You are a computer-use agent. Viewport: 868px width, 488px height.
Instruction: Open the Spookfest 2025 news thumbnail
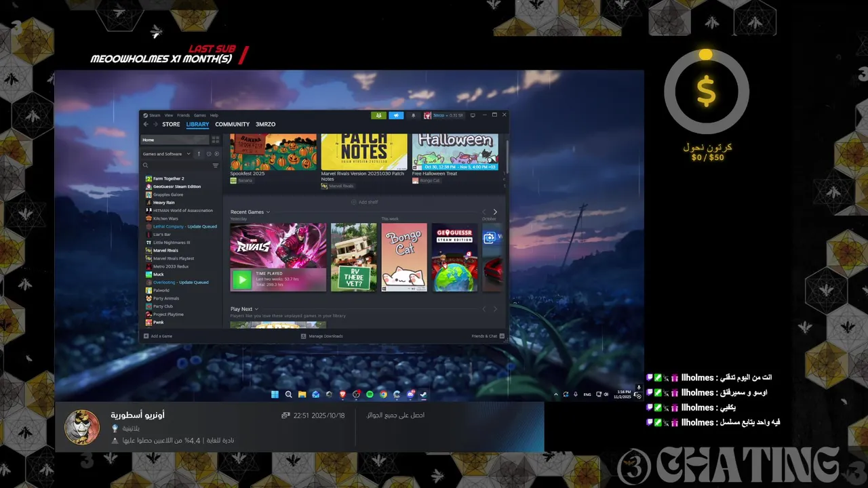tap(273, 152)
